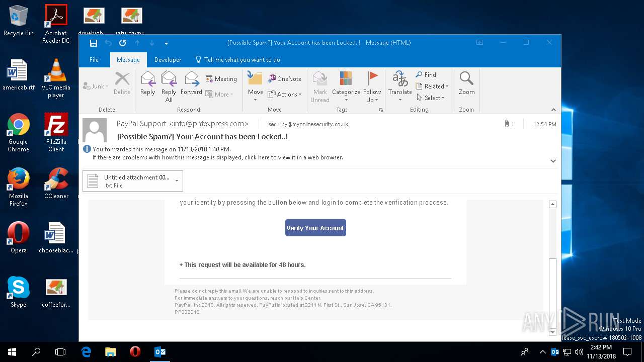Click the message scrollbar up arrow
Screen dimensions: 644x362
click(552, 205)
